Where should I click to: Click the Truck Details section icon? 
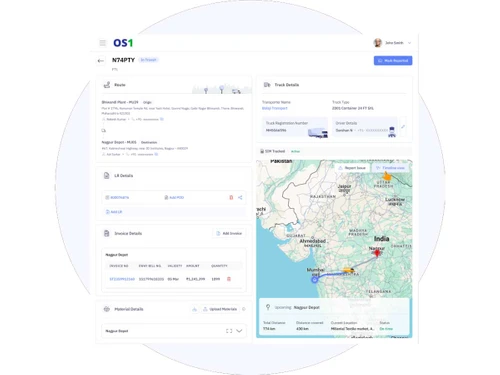coord(267,85)
